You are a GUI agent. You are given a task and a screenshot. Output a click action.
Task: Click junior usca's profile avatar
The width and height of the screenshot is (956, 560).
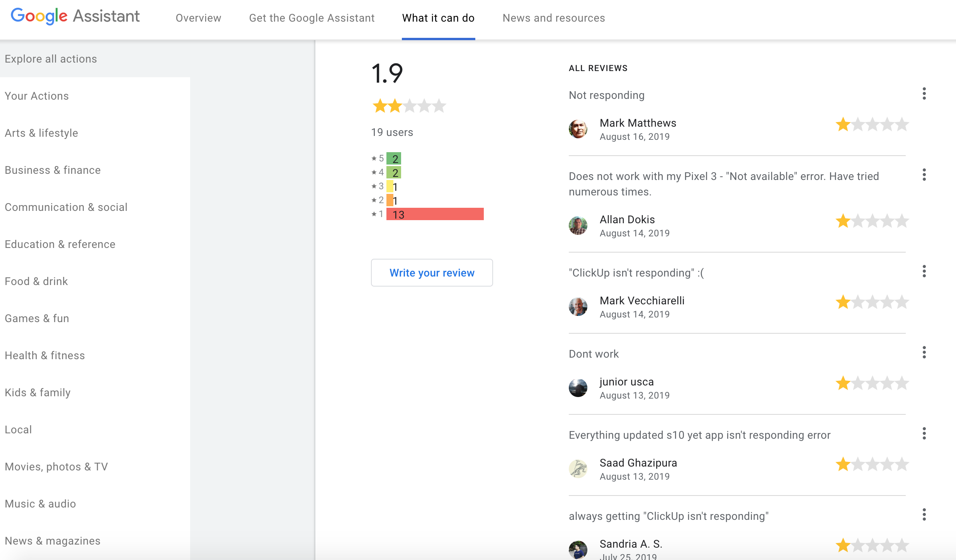(578, 388)
